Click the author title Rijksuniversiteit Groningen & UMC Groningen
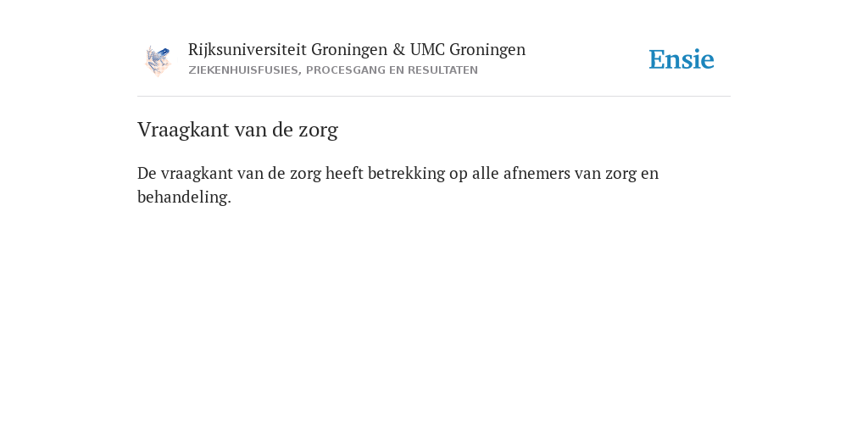Viewport: 868px width, 434px height. pos(357,50)
